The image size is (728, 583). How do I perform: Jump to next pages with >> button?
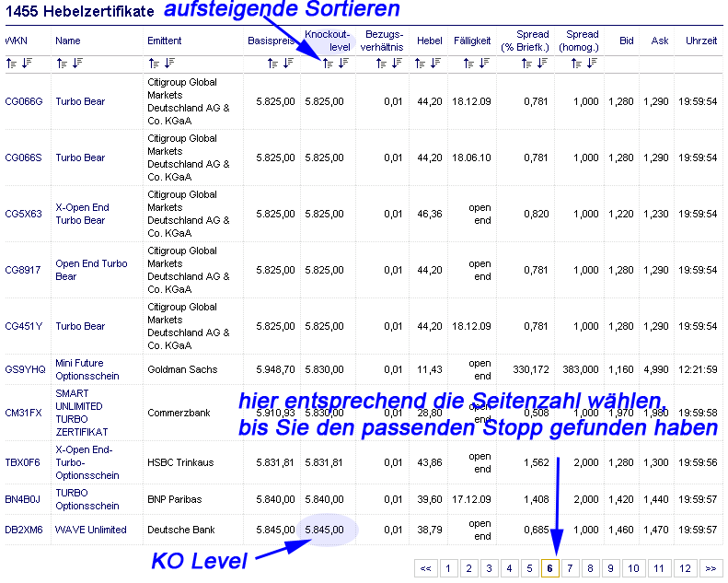click(711, 569)
